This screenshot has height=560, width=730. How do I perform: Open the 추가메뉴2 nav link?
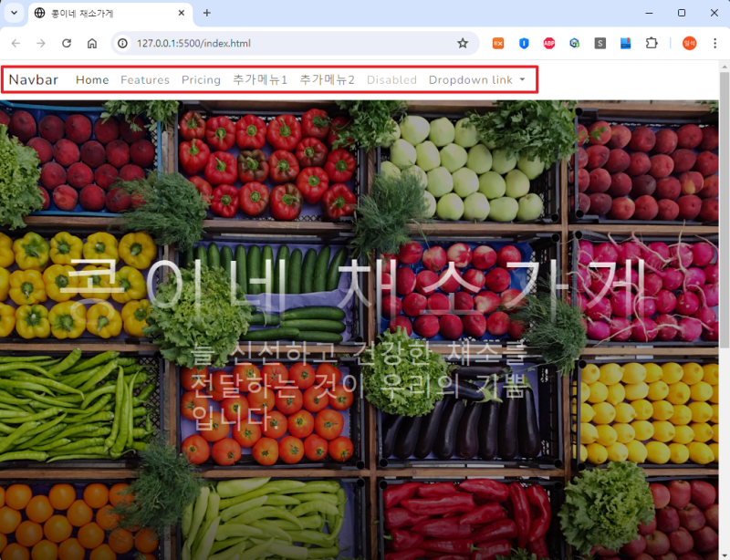tap(328, 80)
